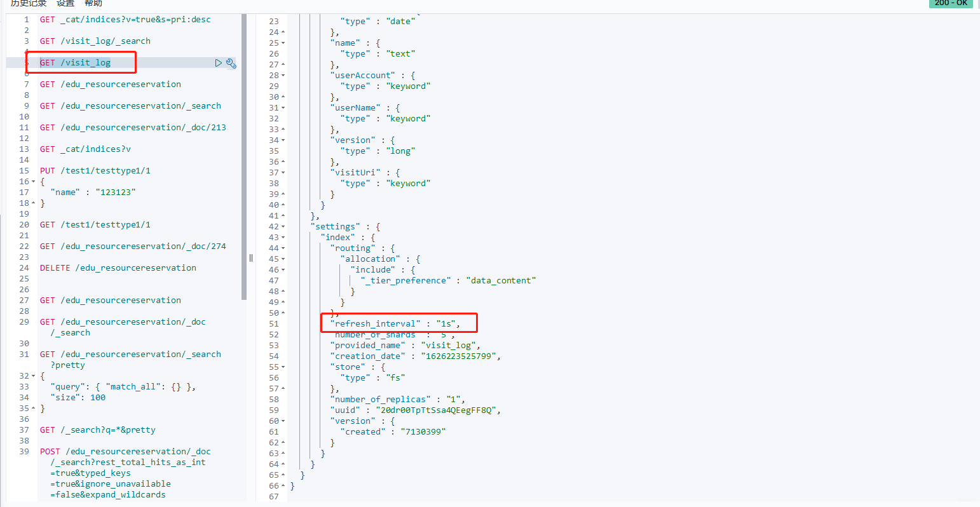Click the "_tier_preference" : "data_content" line

click(x=448, y=281)
